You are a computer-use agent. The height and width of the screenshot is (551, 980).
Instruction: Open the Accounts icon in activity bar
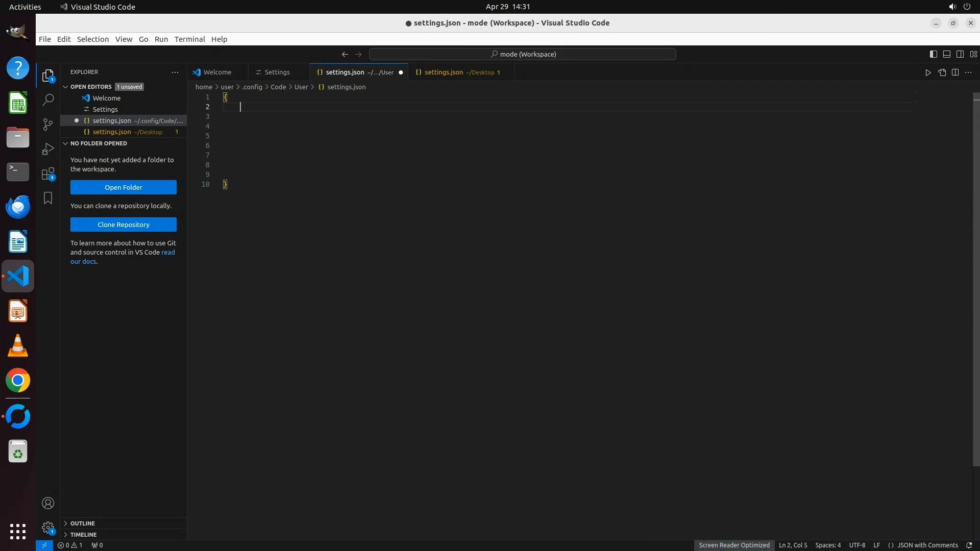pyautogui.click(x=48, y=503)
